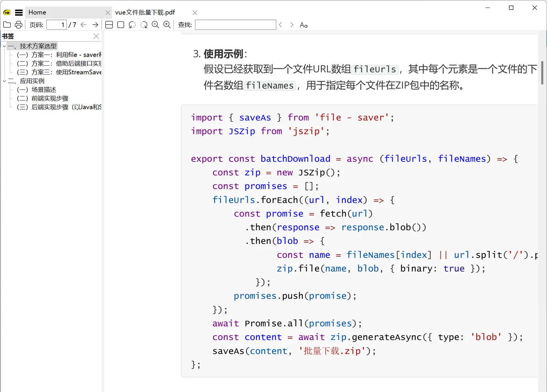The height and width of the screenshot is (392, 547).
Task: Toggle match case for search
Action: pos(304,25)
